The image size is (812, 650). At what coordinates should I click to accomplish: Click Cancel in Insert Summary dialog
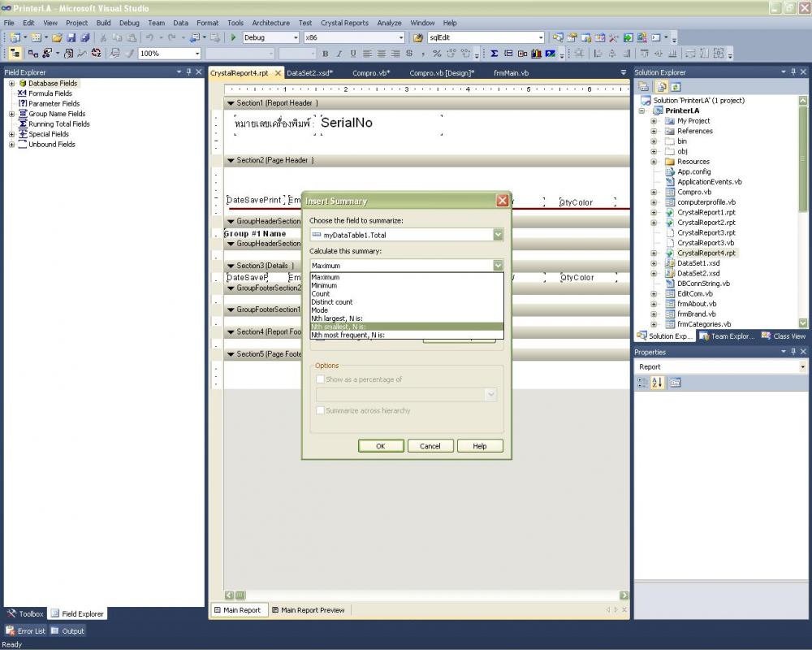430,446
